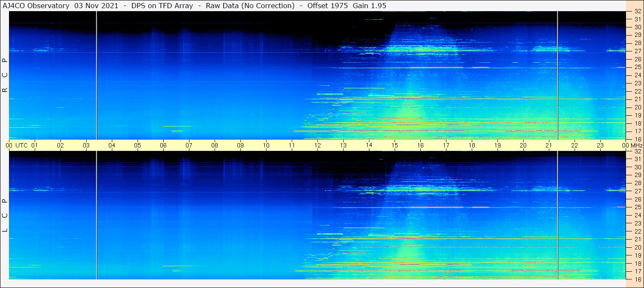
Task: Select hour 23 on the time axis
Action: coord(600,145)
